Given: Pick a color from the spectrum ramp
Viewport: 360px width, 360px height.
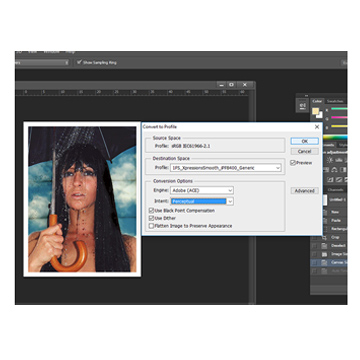Looking at the screenshot, I should pos(335,137).
